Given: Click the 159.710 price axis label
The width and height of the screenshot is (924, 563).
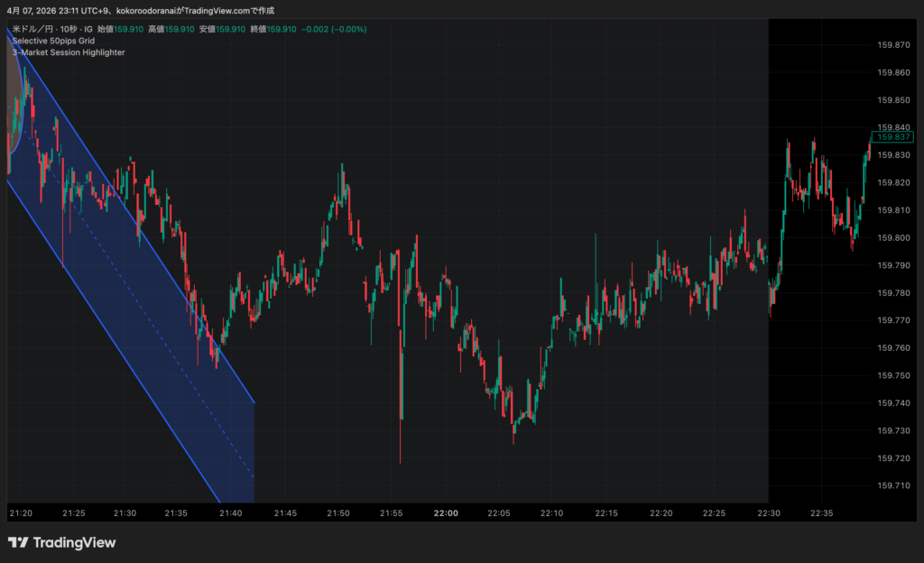Looking at the screenshot, I should (x=893, y=485).
